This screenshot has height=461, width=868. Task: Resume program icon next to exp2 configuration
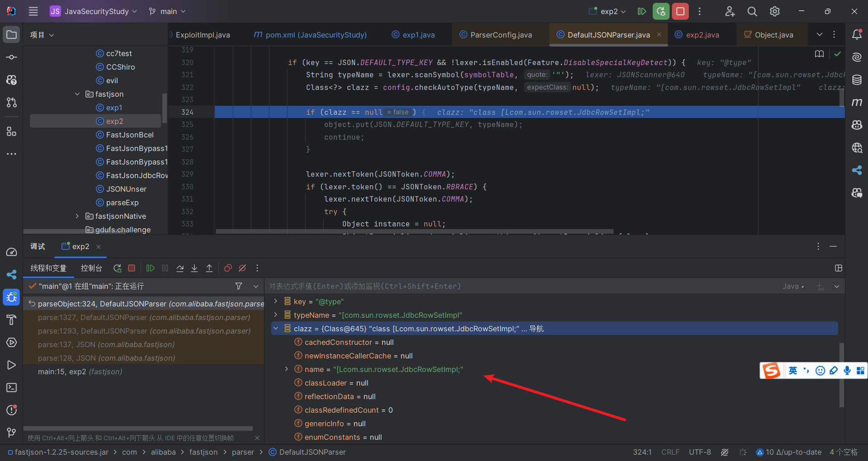pos(642,11)
